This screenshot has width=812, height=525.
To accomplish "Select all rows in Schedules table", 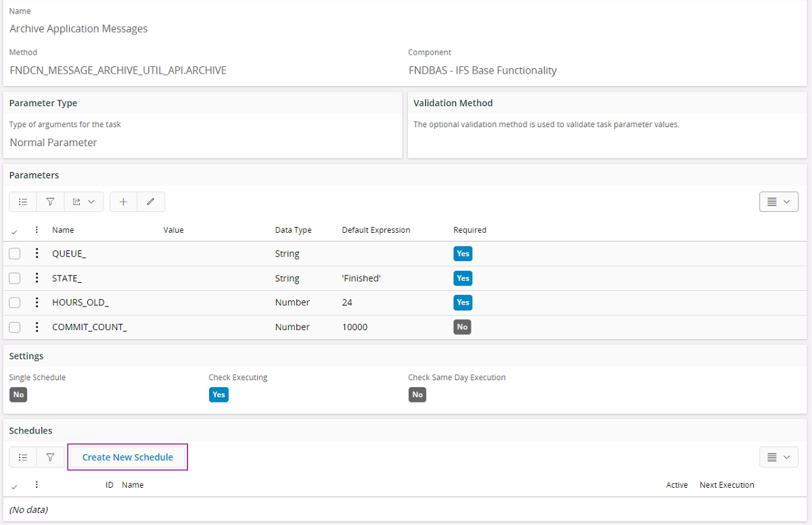I will 15,486.
